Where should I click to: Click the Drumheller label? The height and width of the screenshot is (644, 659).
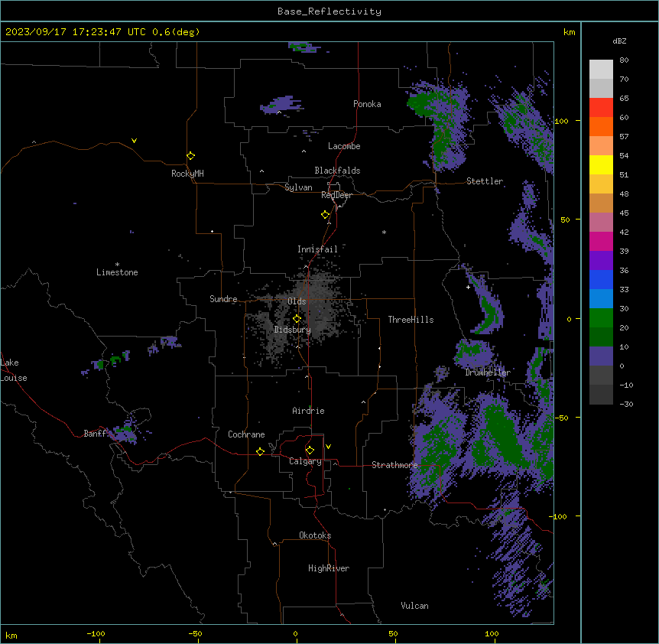point(488,372)
